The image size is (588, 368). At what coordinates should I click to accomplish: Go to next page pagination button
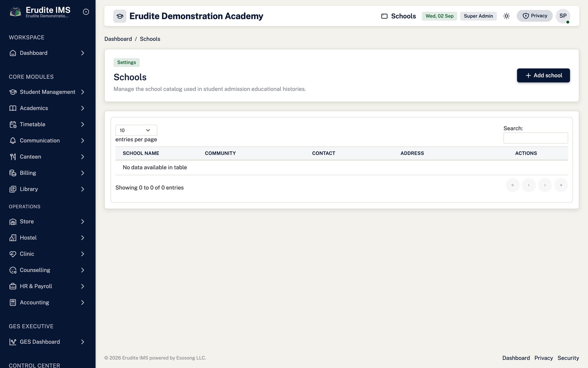click(545, 185)
